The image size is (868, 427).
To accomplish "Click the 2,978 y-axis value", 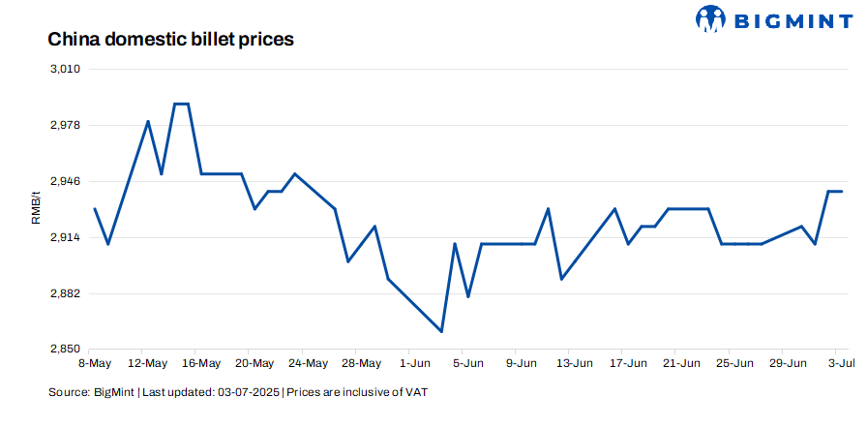I will [66, 125].
